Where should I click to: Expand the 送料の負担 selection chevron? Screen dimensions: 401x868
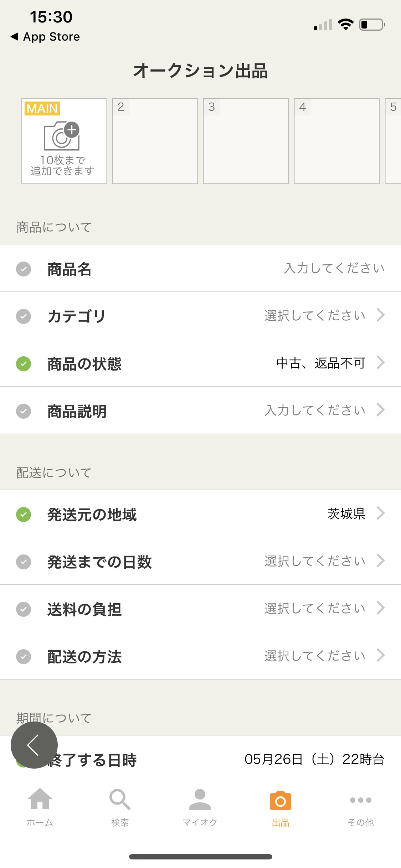[381, 608]
